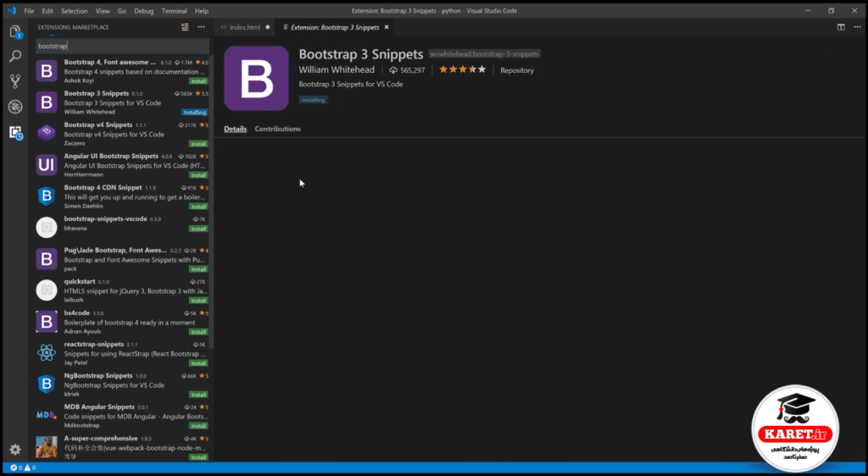Open the Go menu
The height and width of the screenshot is (476, 868).
tap(122, 10)
